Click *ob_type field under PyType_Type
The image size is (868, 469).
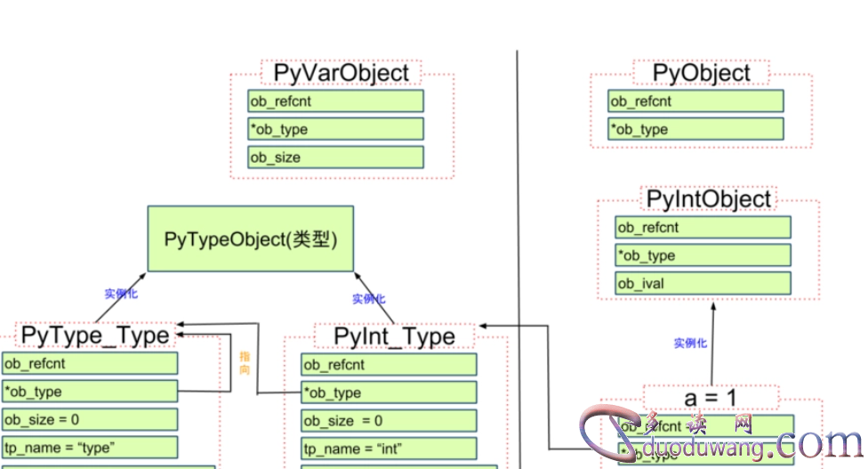tap(90, 392)
